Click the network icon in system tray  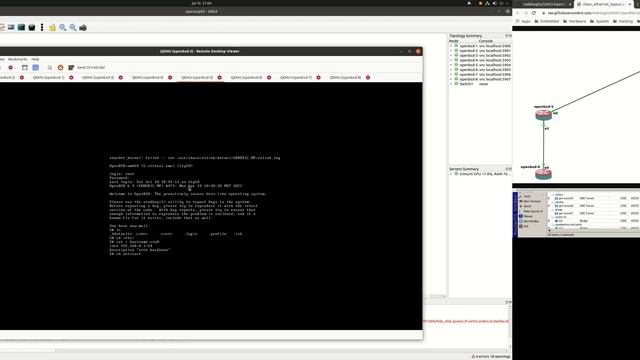487,3
